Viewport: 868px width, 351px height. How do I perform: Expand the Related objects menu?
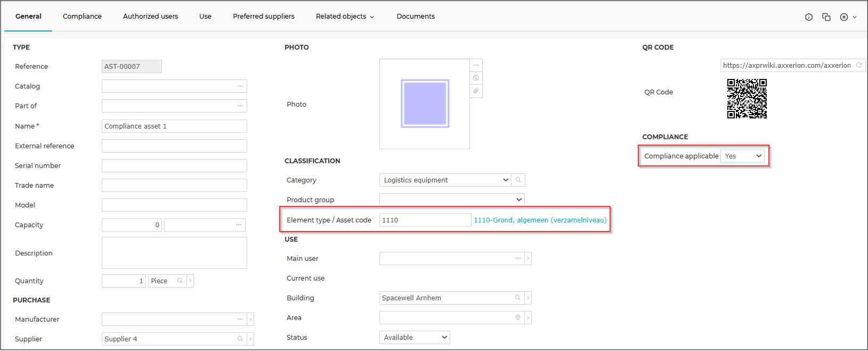pos(345,17)
